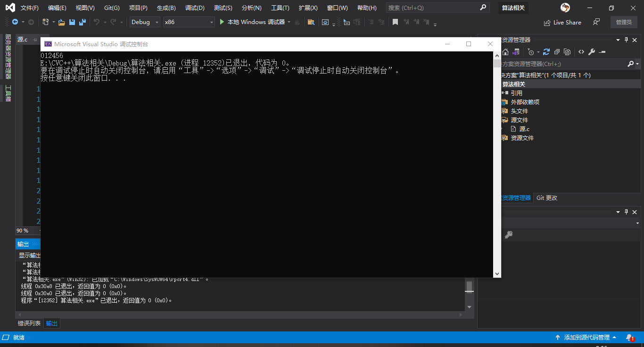Click the Visual Studio logo icon

(x=9, y=8)
